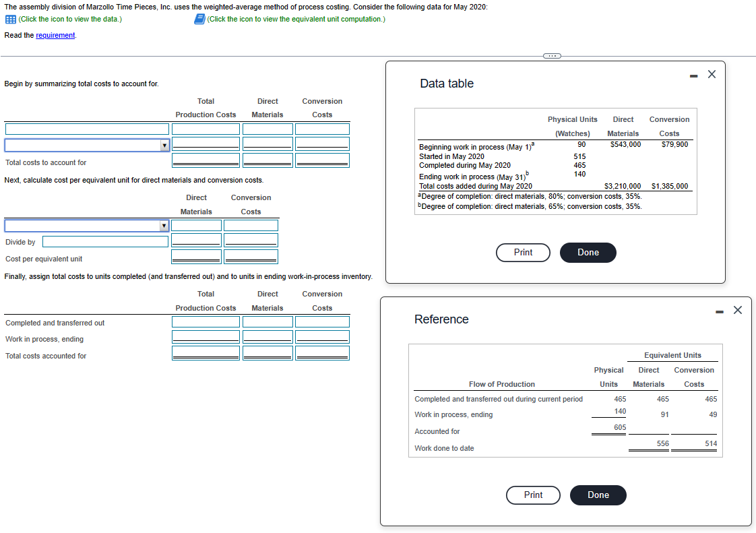Click Print in the Reference dialog
The height and width of the screenshot is (533, 756).
(533, 495)
